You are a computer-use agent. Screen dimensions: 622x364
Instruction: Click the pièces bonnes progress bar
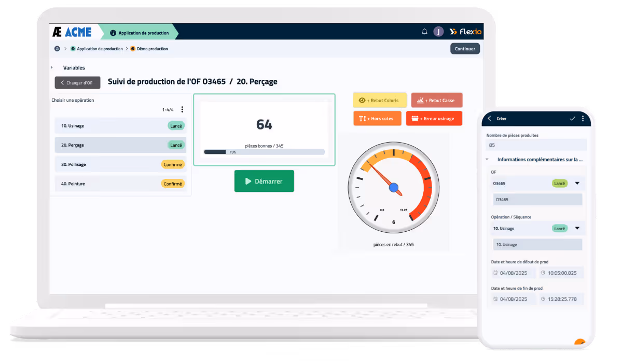coord(264,152)
